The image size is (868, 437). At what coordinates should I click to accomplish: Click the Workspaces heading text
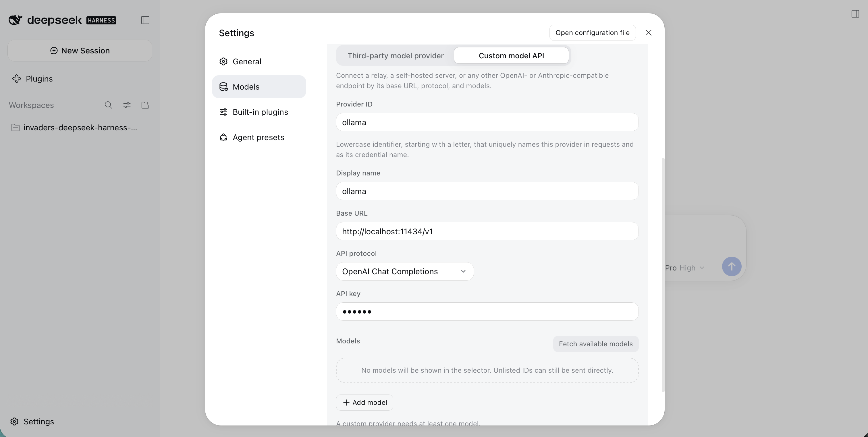(x=31, y=105)
